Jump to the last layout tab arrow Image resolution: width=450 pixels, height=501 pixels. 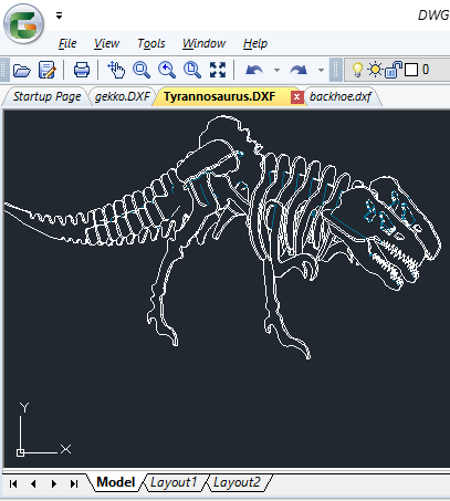coord(74,484)
